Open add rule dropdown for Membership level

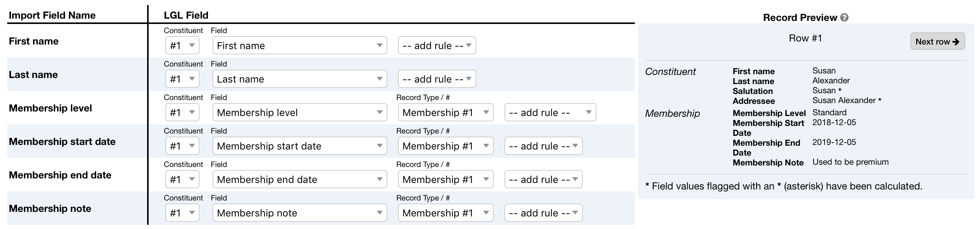tap(550, 113)
